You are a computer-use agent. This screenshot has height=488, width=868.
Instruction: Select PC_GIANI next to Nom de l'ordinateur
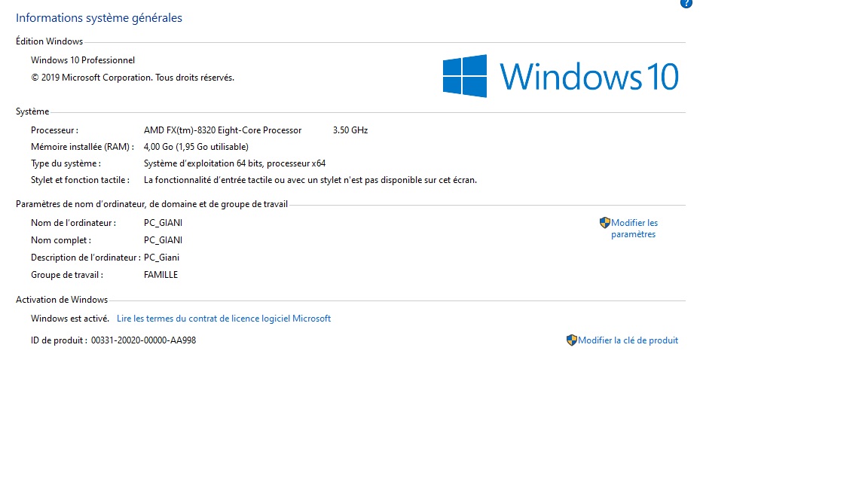tap(163, 223)
